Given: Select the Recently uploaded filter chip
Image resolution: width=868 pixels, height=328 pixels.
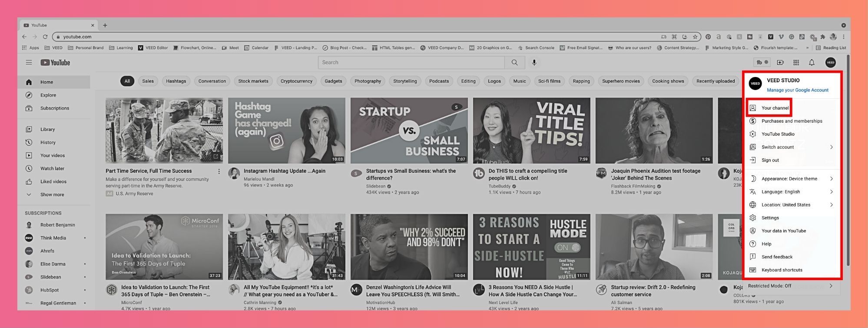Looking at the screenshot, I should click(716, 81).
